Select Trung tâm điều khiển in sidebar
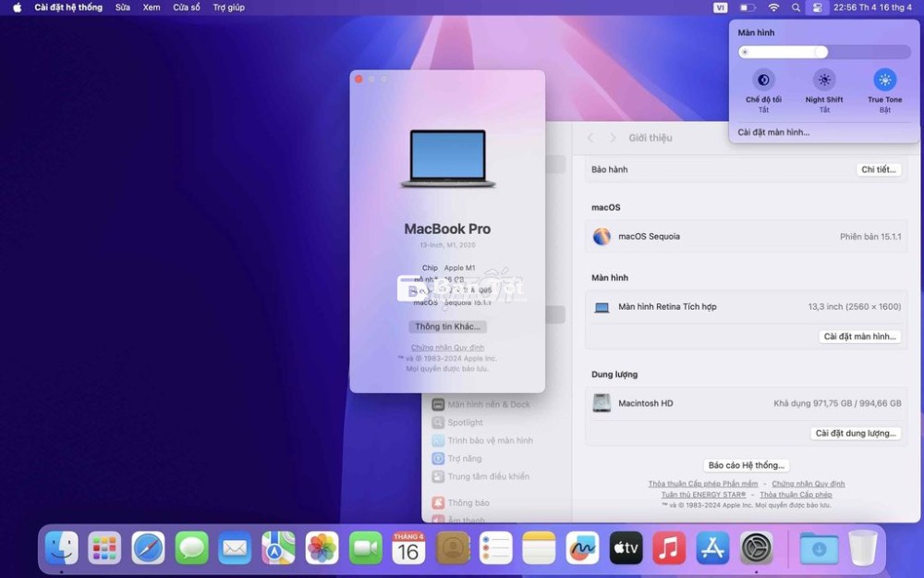The width and height of the screenshot is (924, 578). point(481,476)
